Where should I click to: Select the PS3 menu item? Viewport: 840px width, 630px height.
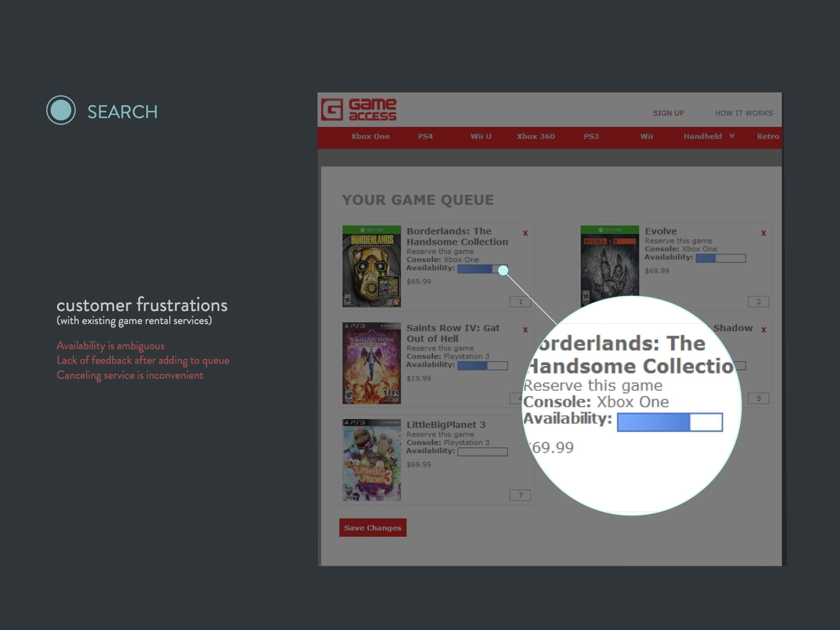591,136
